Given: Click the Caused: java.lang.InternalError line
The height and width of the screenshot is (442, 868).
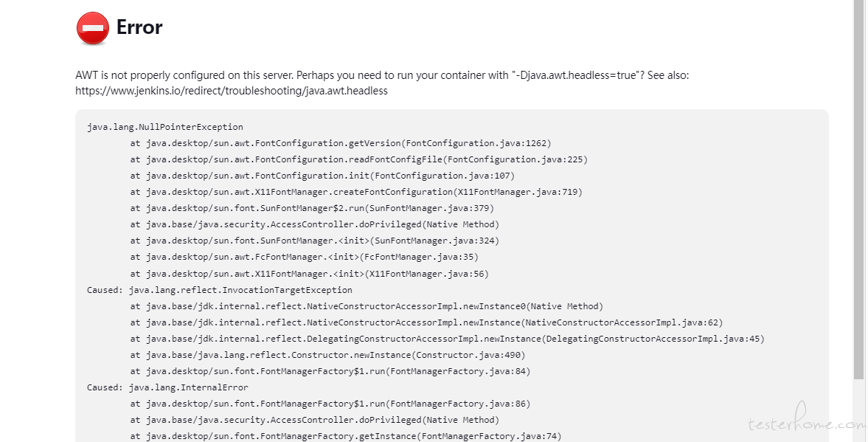Looking at the screenshot, I should (167, 387).
